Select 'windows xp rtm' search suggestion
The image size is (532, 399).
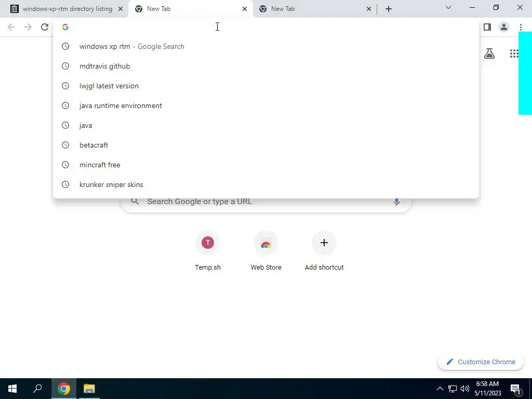pos(266,46)
